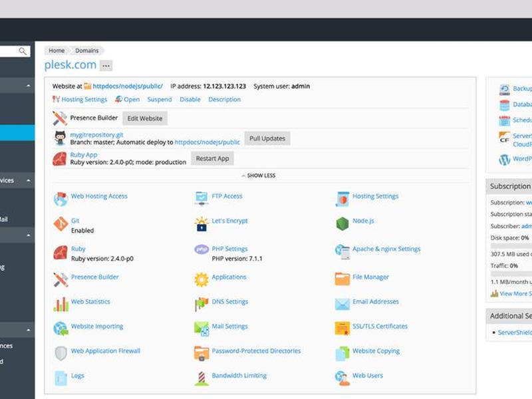This screenshot has width=532, height=399.
Task: Click the GitHub octocat repository icon
Action: [x=60, y=138]
